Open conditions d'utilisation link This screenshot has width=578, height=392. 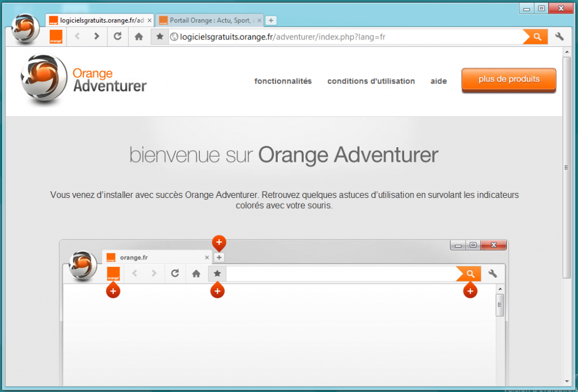point(371,81)
